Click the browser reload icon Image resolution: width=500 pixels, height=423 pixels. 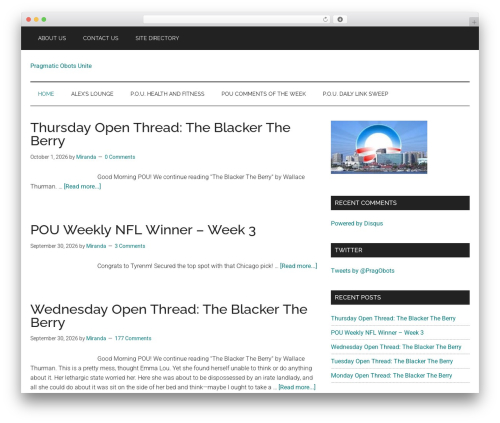pos(325,19)
